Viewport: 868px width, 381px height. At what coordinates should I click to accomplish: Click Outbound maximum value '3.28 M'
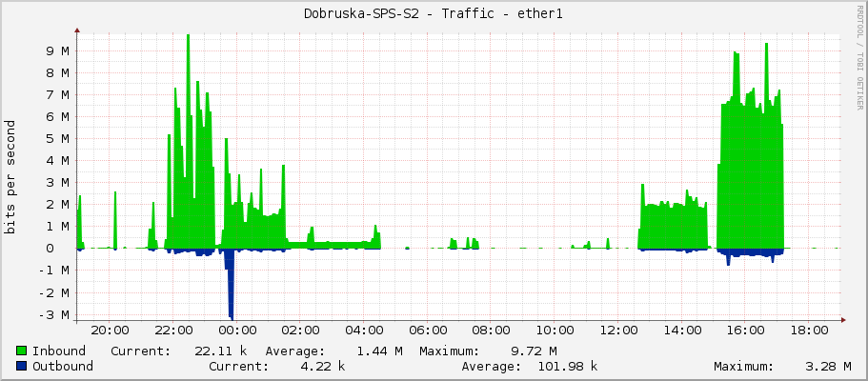[x=828, y=366]
